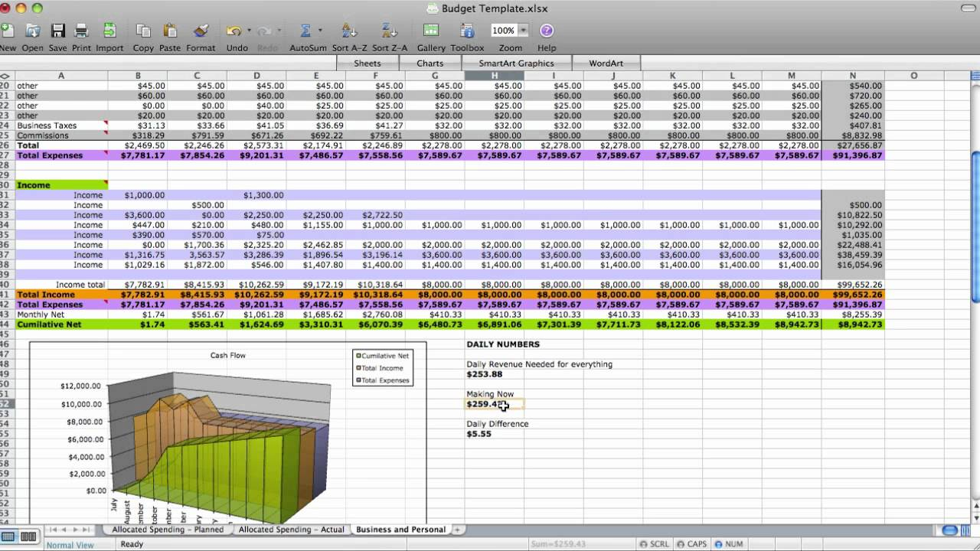The image size is (980, 551).
Task: Apply AutoSum to the selection
Action: (x=305, y=31)
